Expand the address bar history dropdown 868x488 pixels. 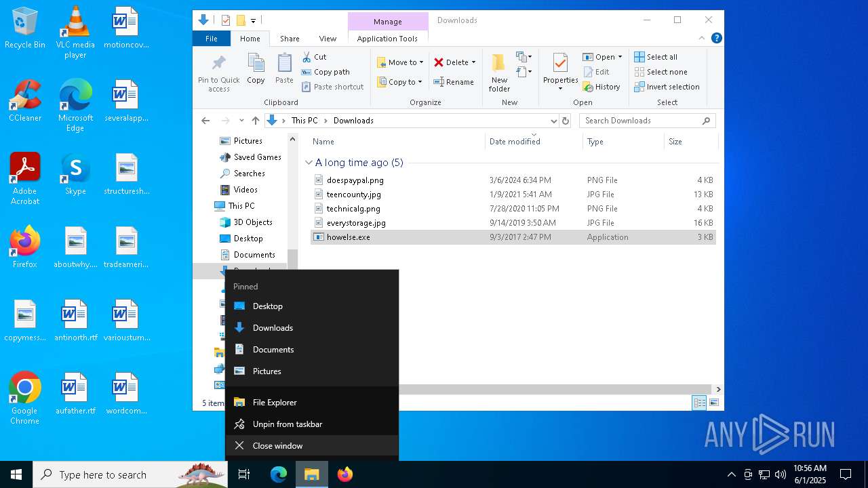point(554,121)
